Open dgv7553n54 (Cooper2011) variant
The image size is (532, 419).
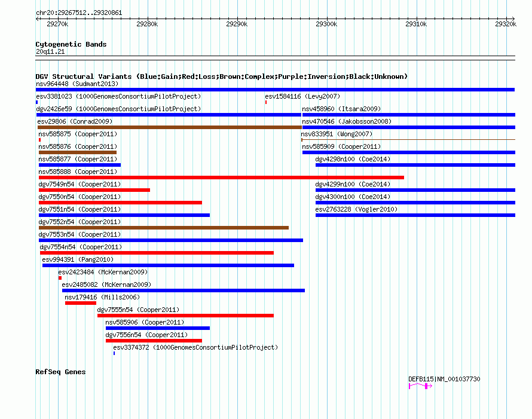click(x=80, y=234)
